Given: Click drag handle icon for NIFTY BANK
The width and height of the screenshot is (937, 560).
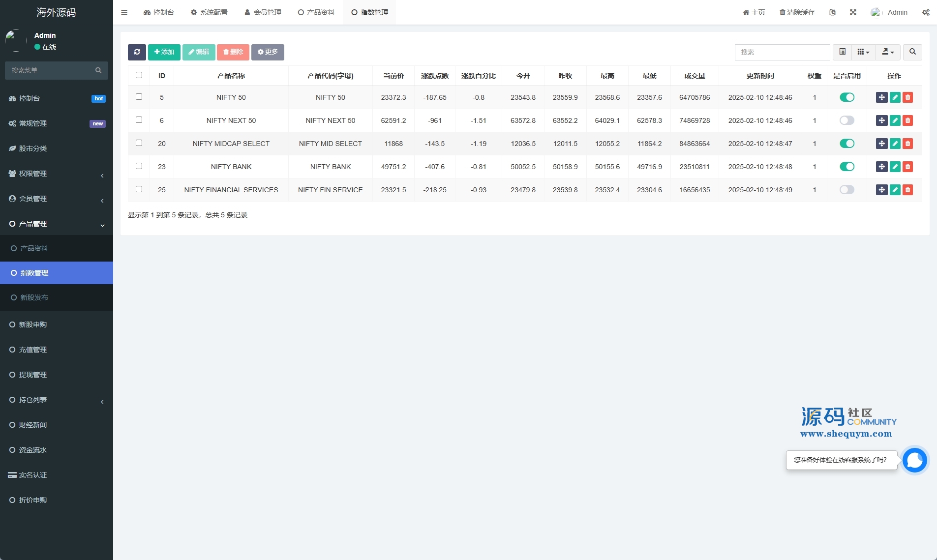Looking at the screenshot, I should (x=881, y=167).
